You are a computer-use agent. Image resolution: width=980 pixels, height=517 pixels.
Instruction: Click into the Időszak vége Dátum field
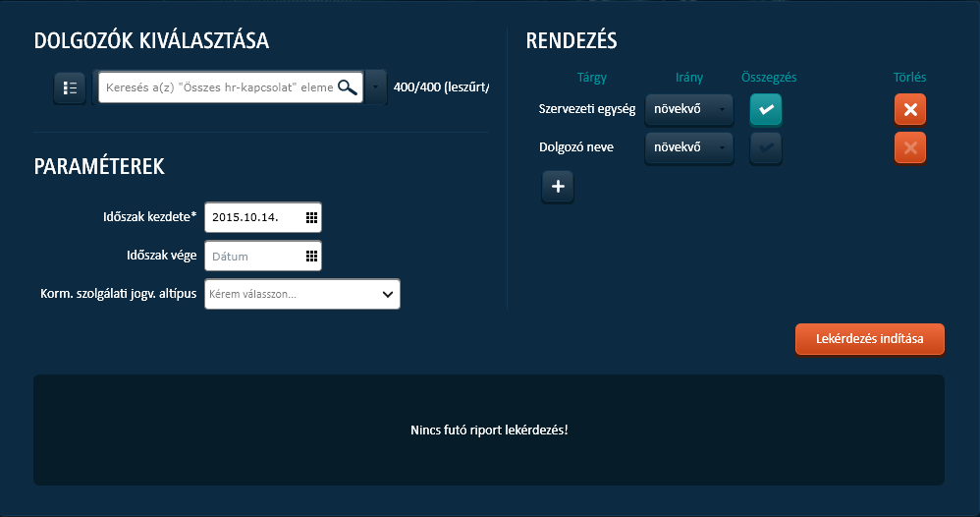262,256
